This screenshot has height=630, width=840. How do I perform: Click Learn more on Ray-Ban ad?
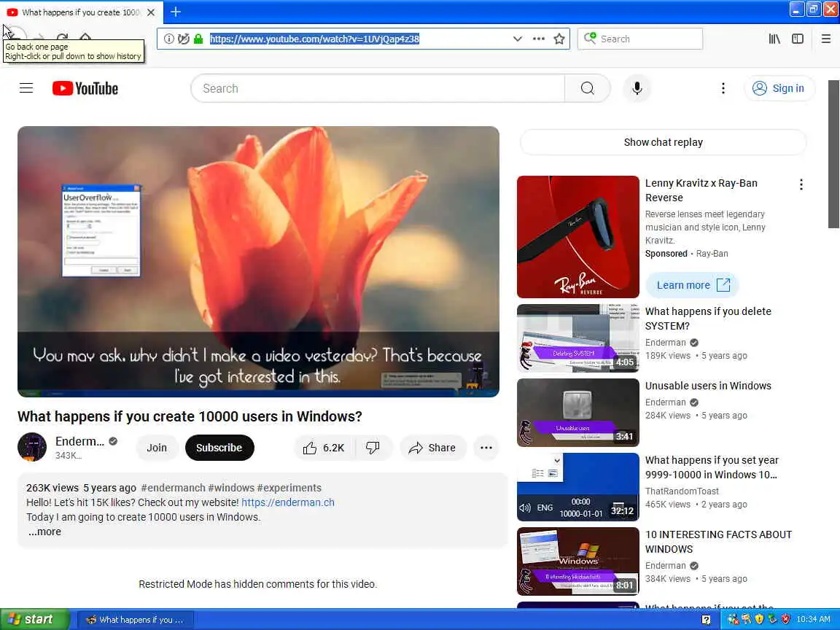(x=693, y=285)
